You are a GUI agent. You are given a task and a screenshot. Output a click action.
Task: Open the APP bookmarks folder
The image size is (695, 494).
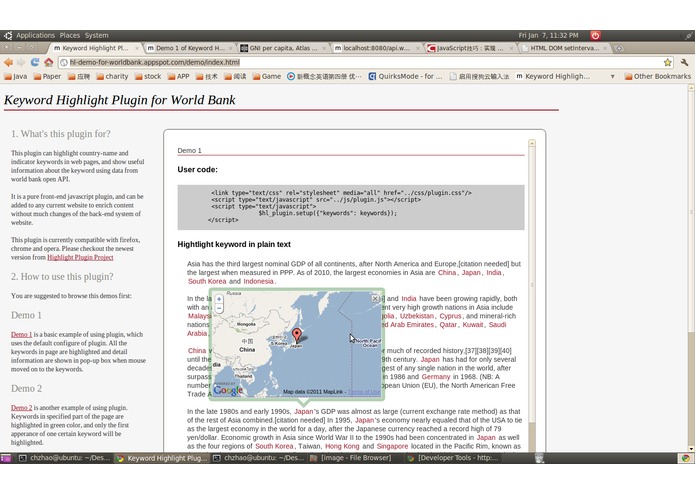pyautogui.click(x=179, y=76)
